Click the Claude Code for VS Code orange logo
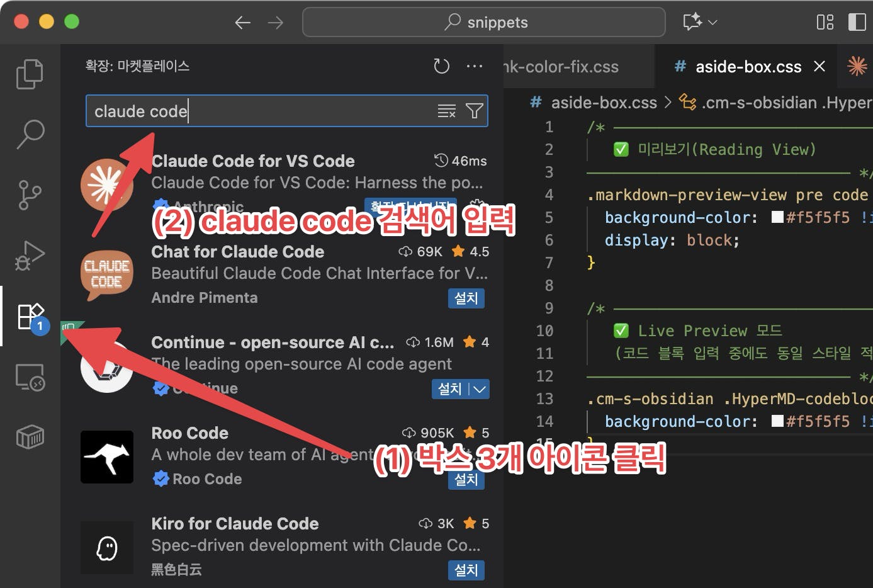 pyautogui.click(x=107, y=184)
